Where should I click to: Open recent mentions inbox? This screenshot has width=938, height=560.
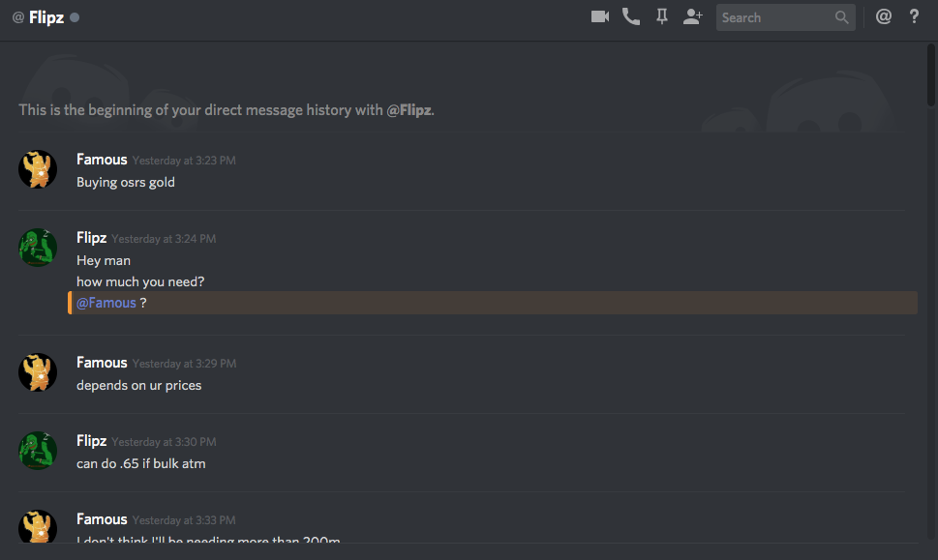[884, 16]
